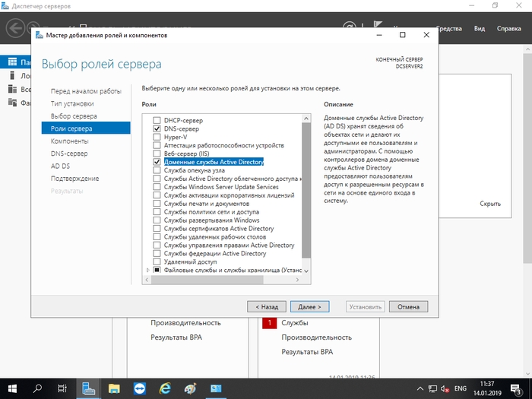Expand Файловые службы и службы хранилища node

pyautogui.click(x=148, y=270)
